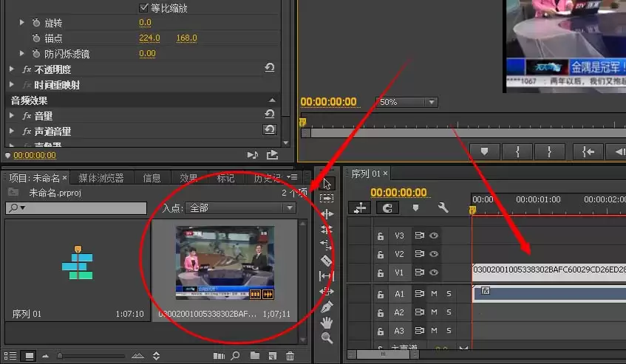Toggle V1 track visibility eye

(x=434, y=272)
